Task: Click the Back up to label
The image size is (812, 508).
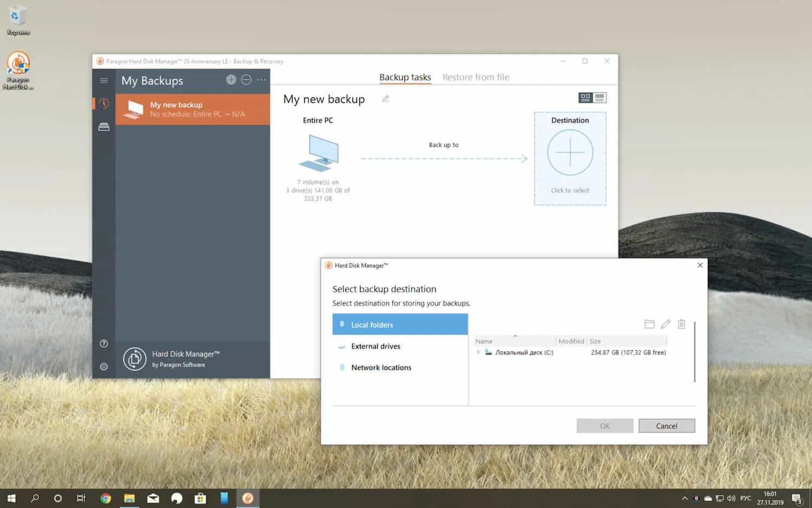Action: pos(444,145)
